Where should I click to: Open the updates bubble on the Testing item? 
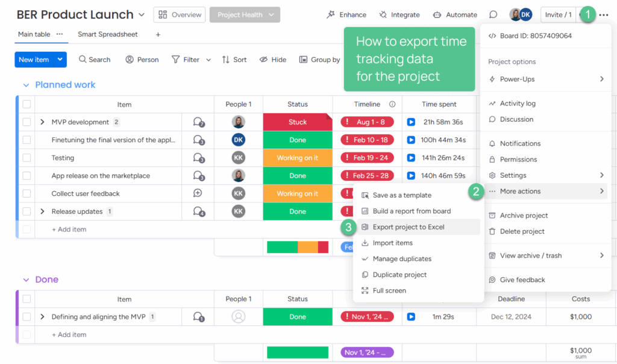click(x=198, y=158)
